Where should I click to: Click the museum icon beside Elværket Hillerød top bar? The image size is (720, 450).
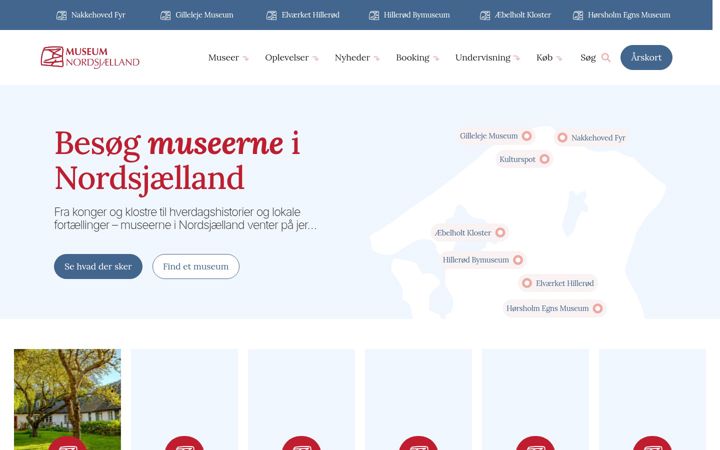(271, 15)
